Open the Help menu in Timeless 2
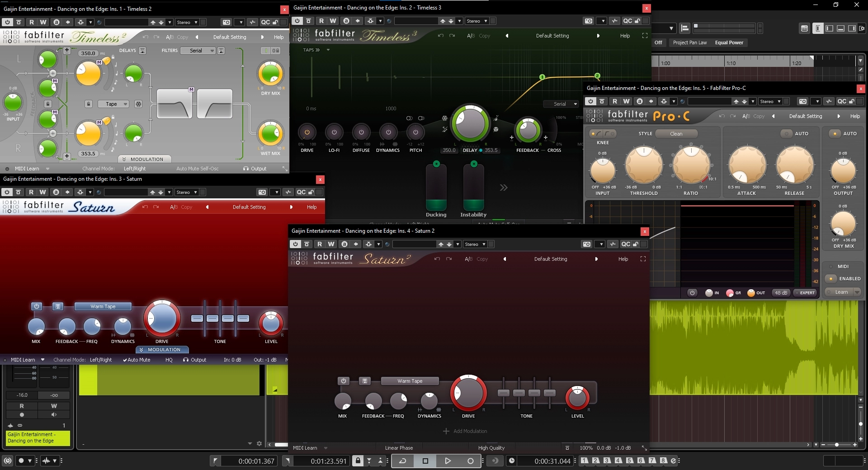Screen dimensions: 868x470 tap(278, 37)
